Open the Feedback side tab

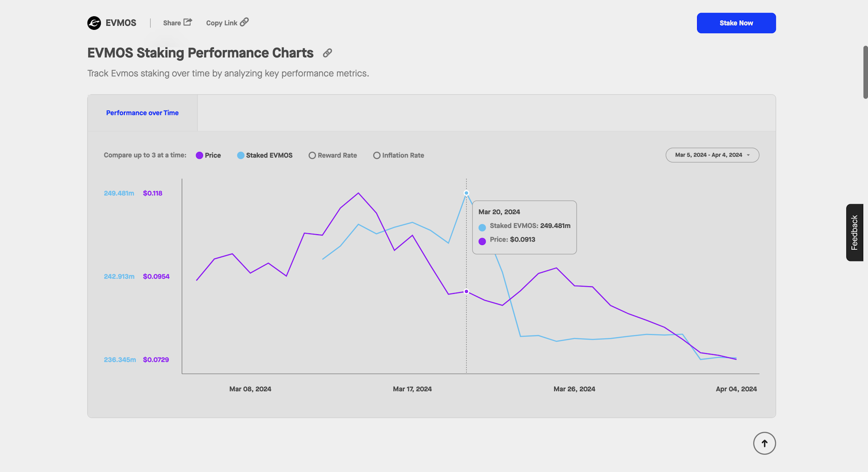854,232
